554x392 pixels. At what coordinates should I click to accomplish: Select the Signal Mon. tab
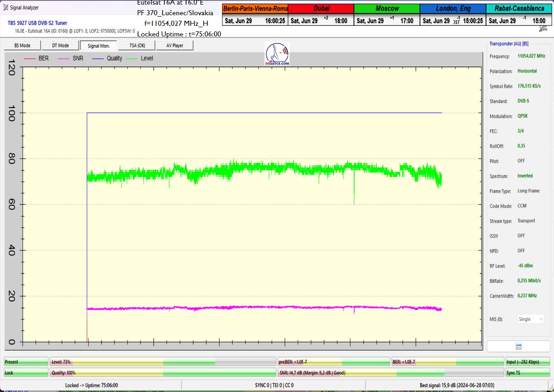click(98, 46)
